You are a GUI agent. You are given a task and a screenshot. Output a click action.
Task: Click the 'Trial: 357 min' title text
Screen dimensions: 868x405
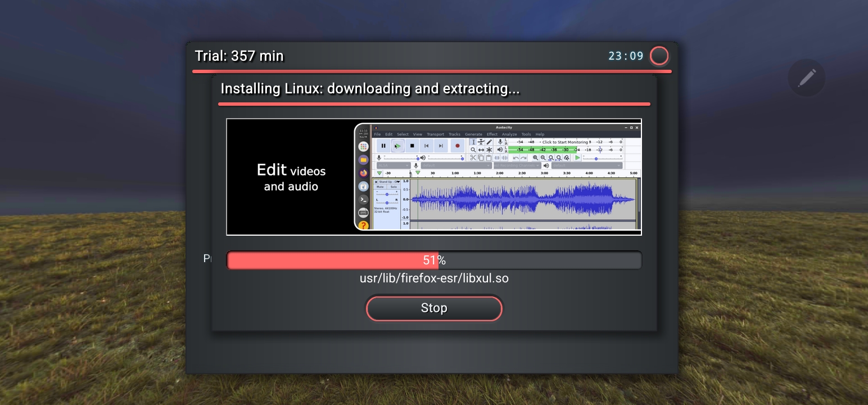239,56
